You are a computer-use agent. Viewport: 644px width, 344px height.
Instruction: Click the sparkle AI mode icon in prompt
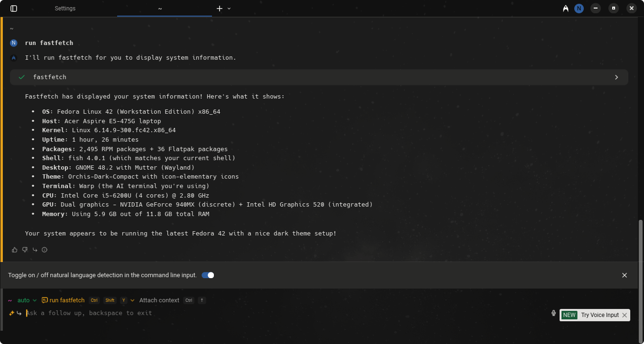click(x=11, y=313)
